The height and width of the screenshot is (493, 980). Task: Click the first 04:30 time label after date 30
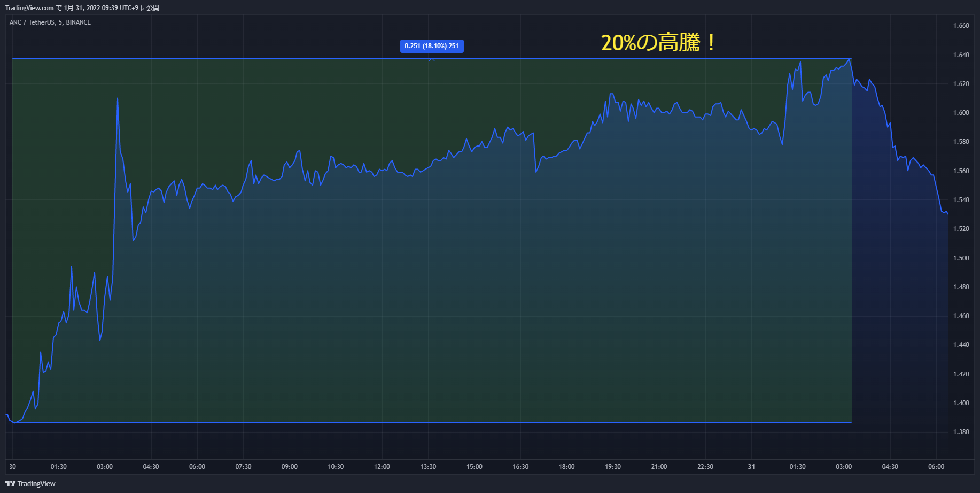click(151, 467)
